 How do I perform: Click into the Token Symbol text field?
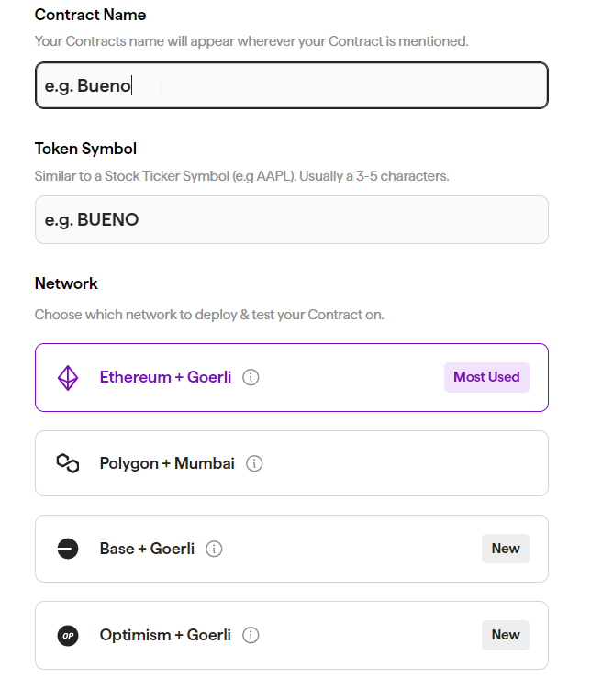pyautogui.click(x=291, y=220)
